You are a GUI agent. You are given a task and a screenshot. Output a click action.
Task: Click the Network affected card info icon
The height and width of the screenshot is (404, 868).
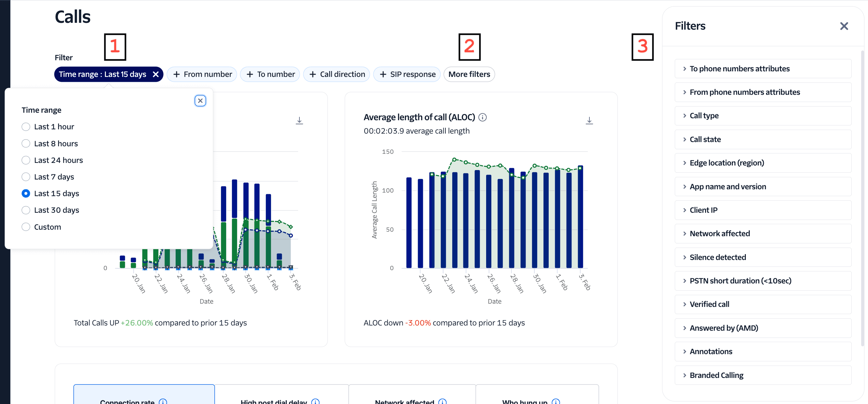[441, 401]
